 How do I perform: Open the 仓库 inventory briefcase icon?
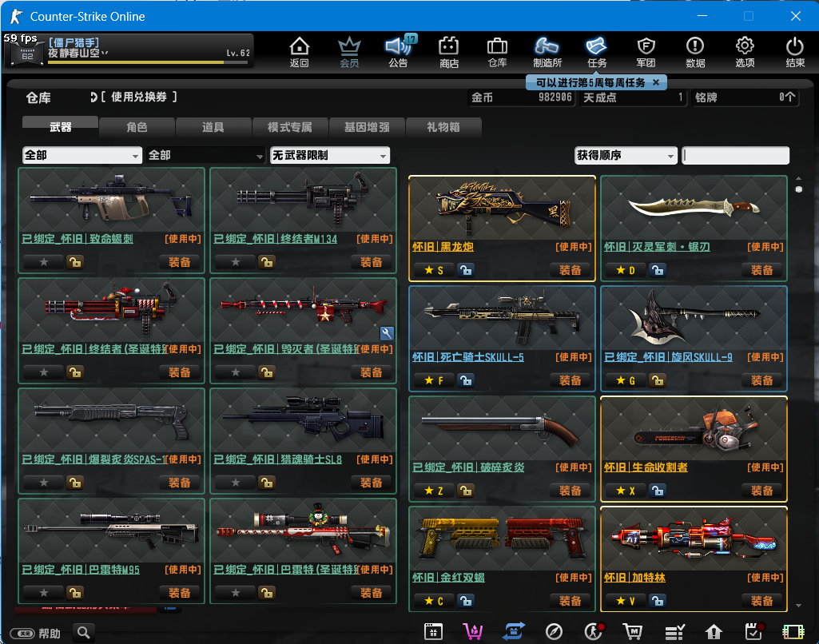[x=497, y=52]
